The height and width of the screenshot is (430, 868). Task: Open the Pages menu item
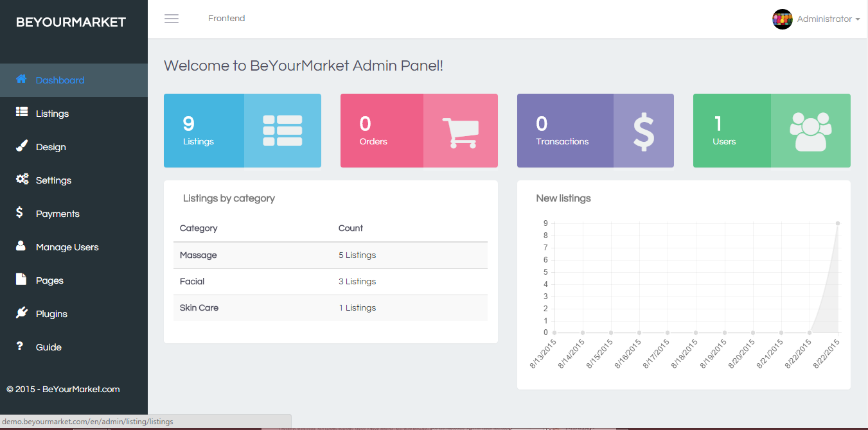(74, 280)
